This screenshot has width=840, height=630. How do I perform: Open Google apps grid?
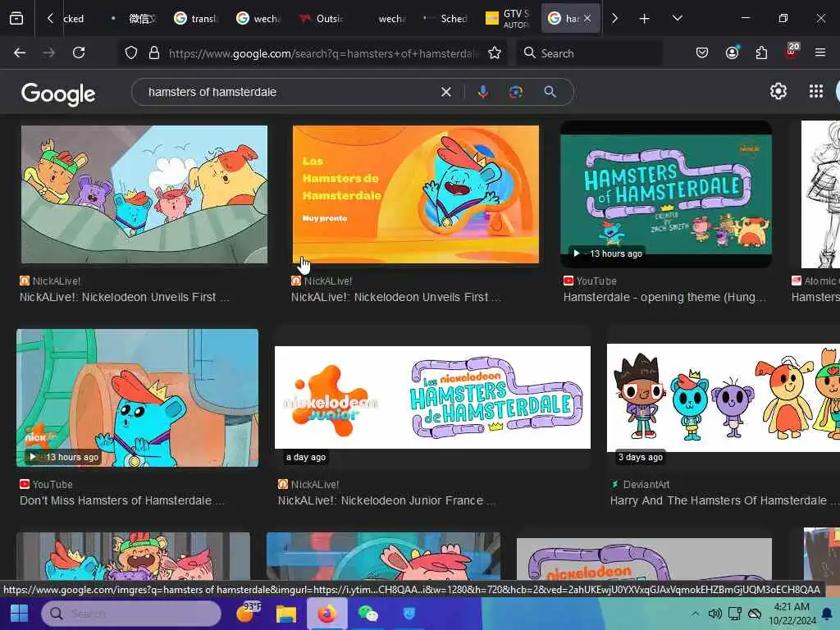(816, 92)
